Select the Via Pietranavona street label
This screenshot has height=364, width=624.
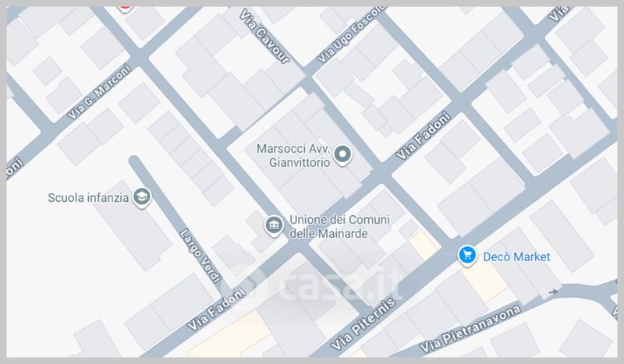point(470,329)
